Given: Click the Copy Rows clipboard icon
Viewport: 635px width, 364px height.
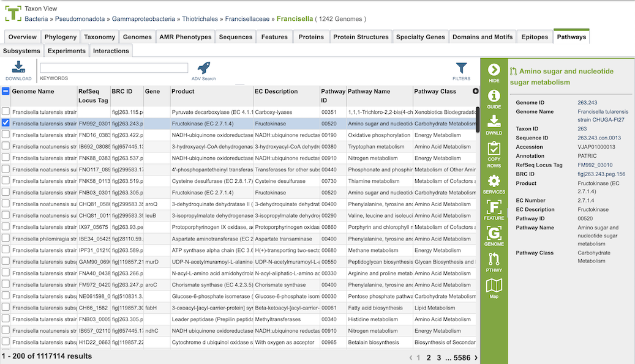Looking at the screenshot, I should [x=494, y=149].
